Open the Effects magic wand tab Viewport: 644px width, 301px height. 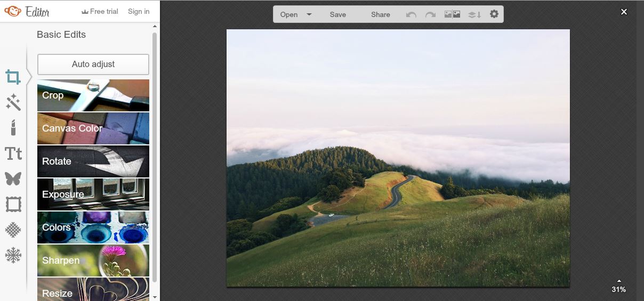pyautogui.click(x=13, y=102)
